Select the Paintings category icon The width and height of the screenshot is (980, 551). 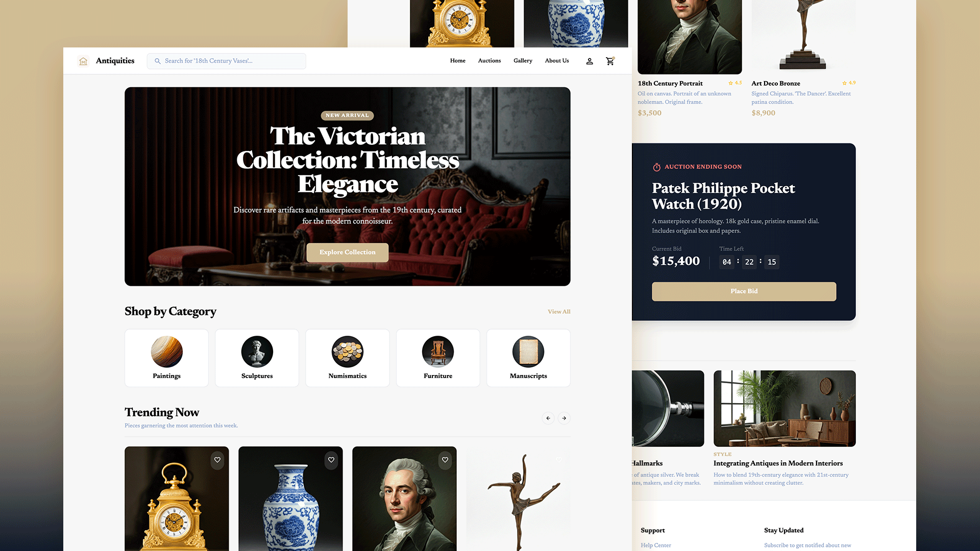(x=167, y=352)
